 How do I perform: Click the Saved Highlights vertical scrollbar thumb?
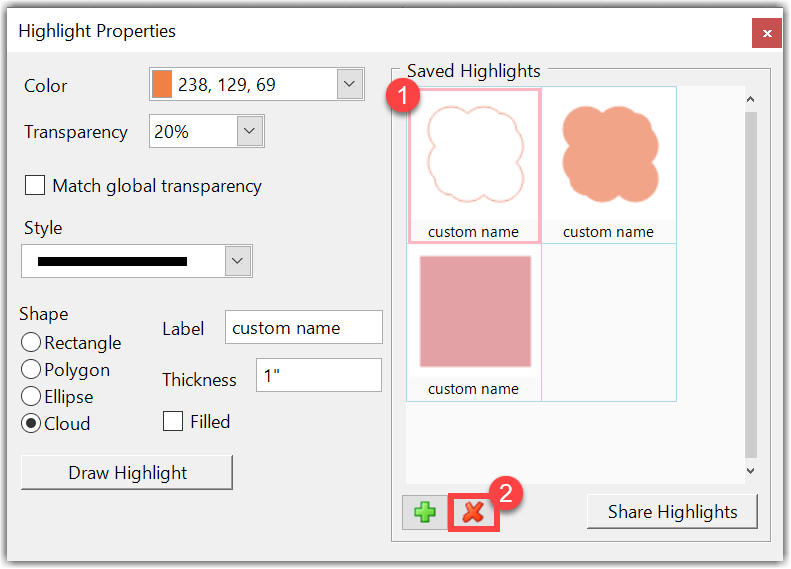click(x=751, y=285)
